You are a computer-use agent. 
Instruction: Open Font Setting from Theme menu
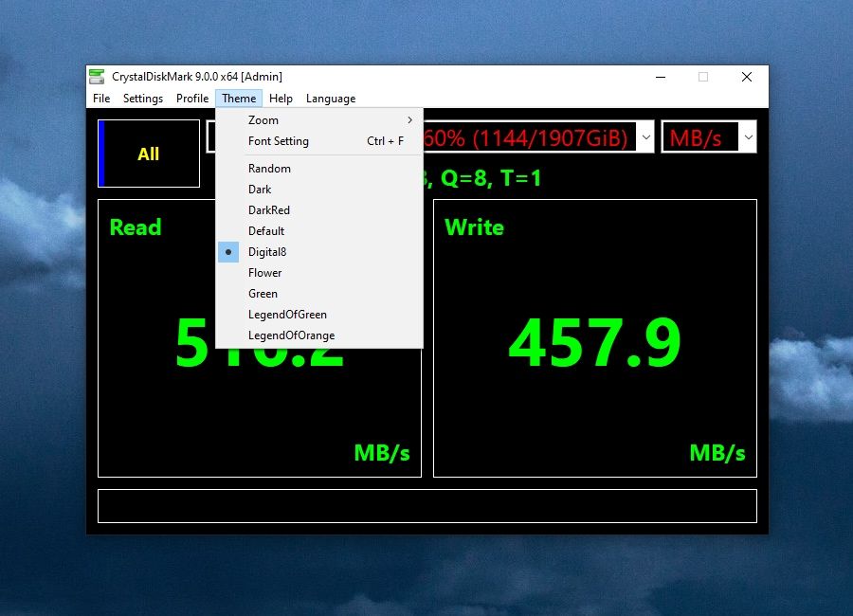[319, 141]
